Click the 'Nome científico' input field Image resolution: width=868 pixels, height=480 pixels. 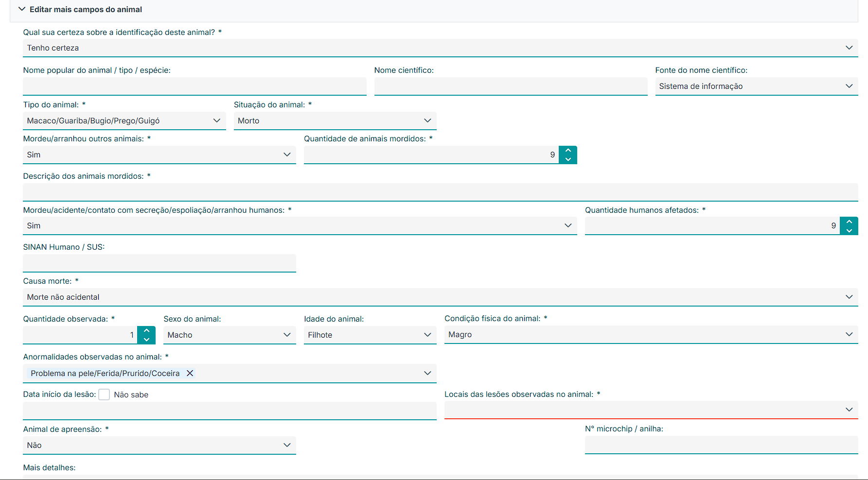(x=511, y=86)
